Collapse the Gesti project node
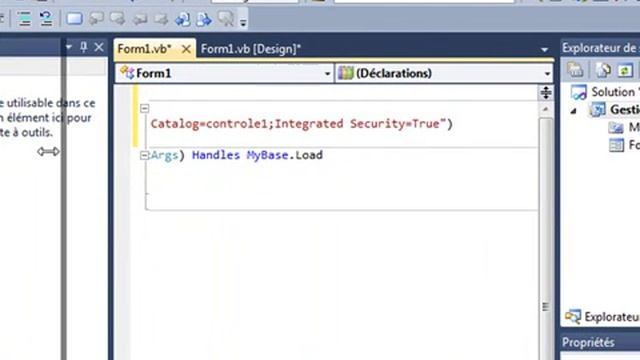This screenshot has height=360, width=640. coord(573,111)
